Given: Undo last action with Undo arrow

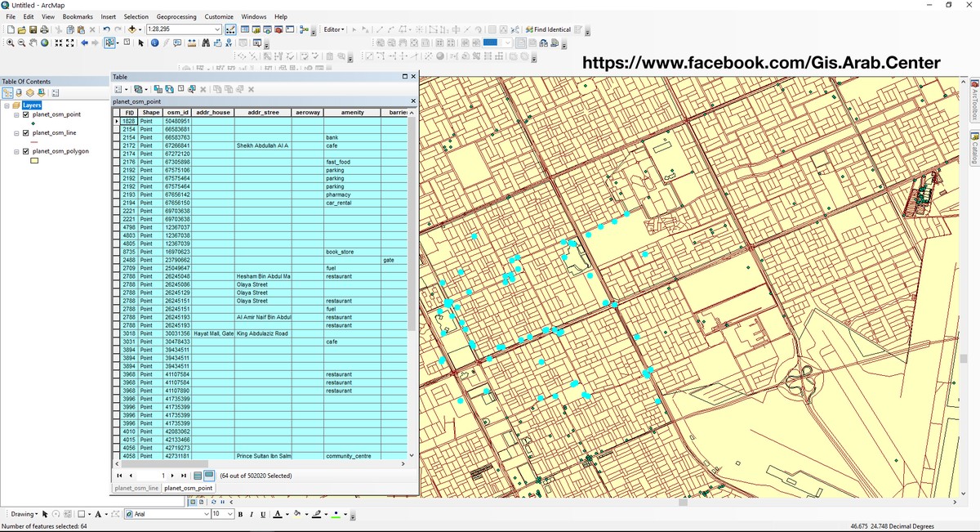Looking at the screenshot, I should (x=106, y=29).
